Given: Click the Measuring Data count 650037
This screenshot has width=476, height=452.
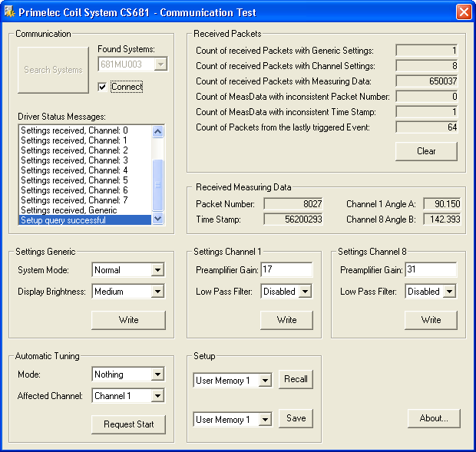Looking at the screenshot, I should [427, 81].
